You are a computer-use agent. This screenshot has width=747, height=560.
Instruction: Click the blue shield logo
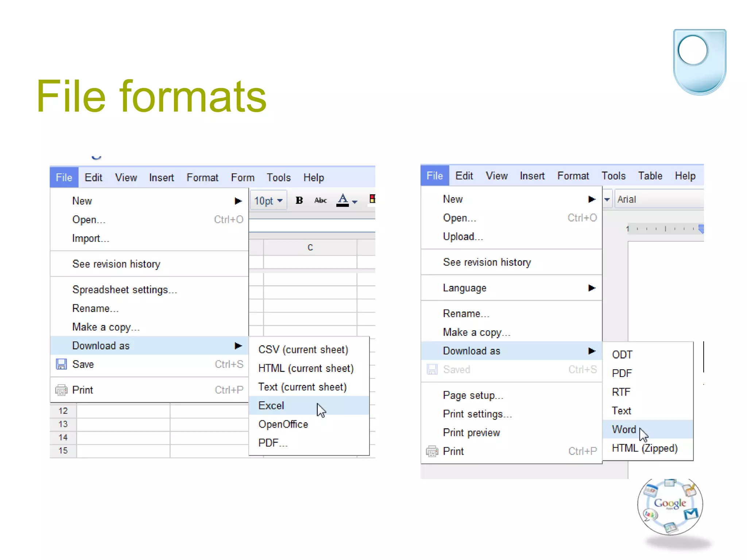click(700, 62)
